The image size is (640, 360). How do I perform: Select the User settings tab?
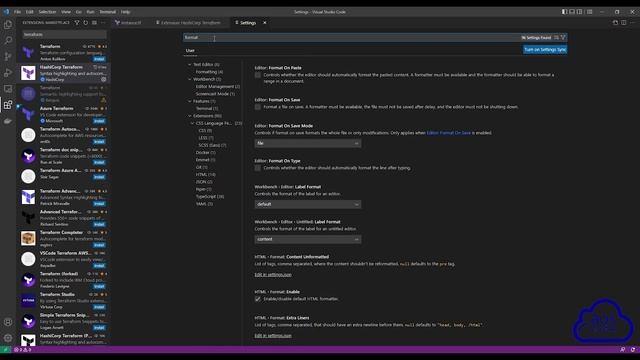pos(190,51)
